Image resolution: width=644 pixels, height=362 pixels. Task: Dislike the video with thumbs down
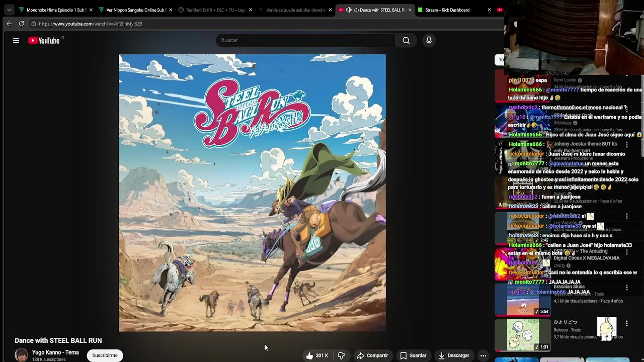pyautogui.click(x=341, y=355)
